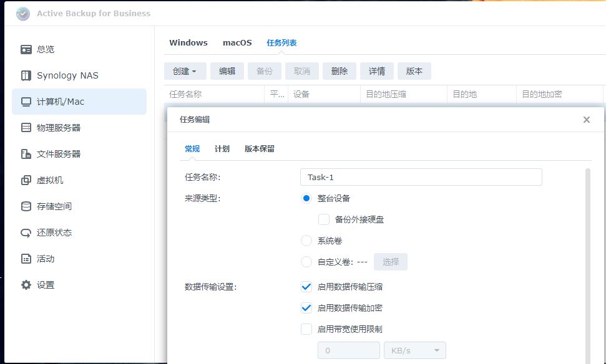The height and width of the screenshot is (364, 606).
Task: Uncheck 启用数据传输压缩 checkbox
Action: click(306, 287)
